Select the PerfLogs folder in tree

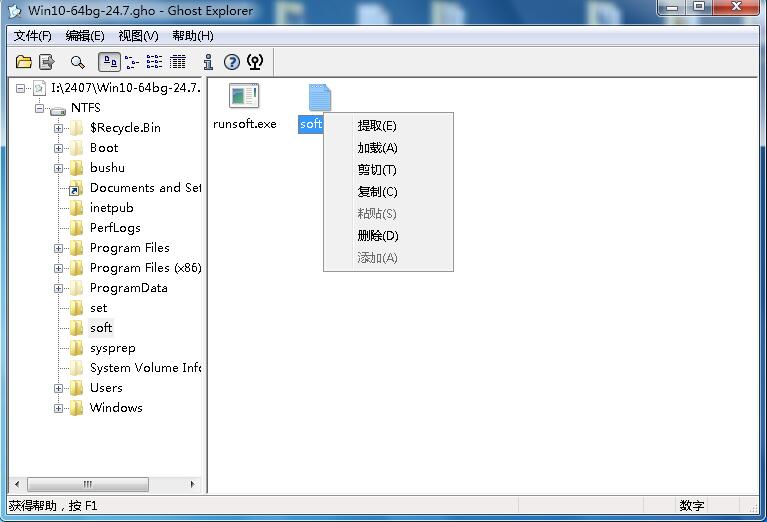click(115, 228)
